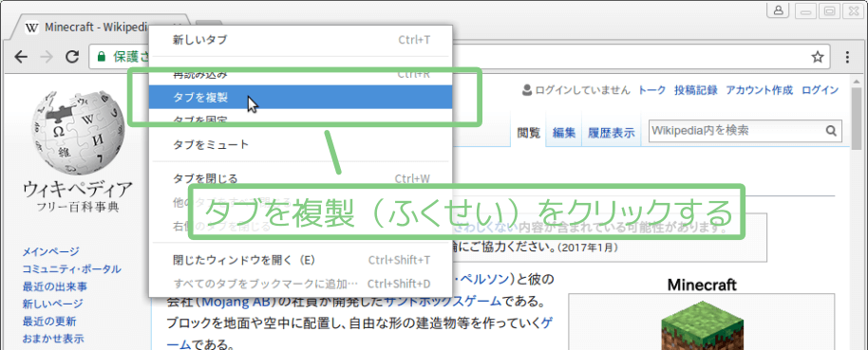This screenshot has height=350, width=868.
Task: Choose すべてのタブをブックマークに追加 entry
Action: point(301,285)
